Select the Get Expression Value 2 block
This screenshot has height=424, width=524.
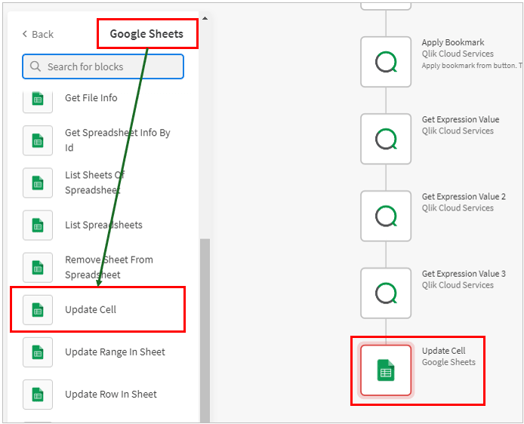(x=386, y=216)
